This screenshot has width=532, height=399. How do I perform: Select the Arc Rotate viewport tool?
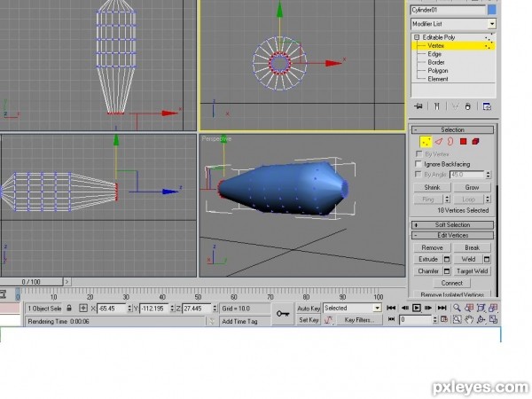click(x=481, y=319)
